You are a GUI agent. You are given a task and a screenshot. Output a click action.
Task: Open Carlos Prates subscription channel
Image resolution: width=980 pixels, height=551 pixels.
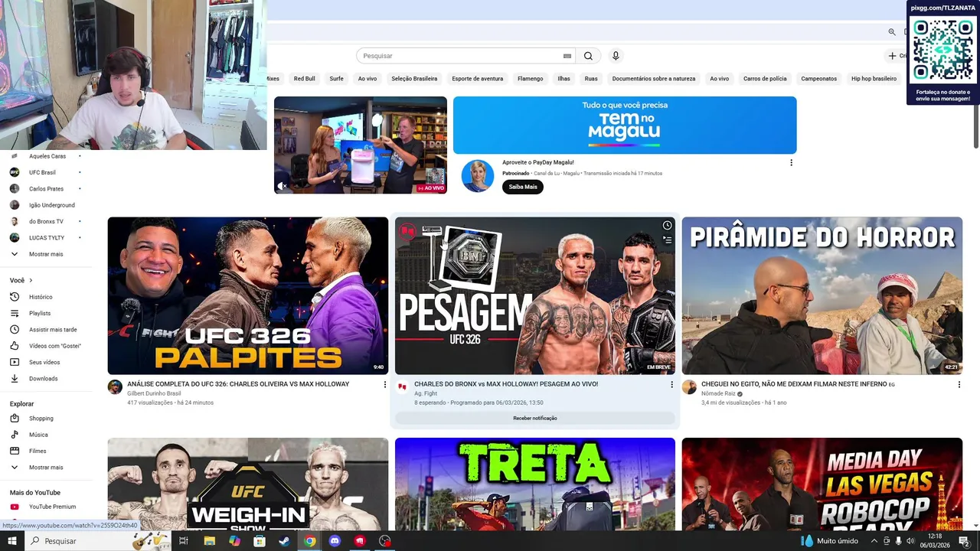click(46, 188)
